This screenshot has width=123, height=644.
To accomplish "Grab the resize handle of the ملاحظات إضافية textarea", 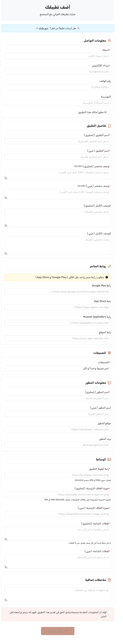I will tap(6, 599).
